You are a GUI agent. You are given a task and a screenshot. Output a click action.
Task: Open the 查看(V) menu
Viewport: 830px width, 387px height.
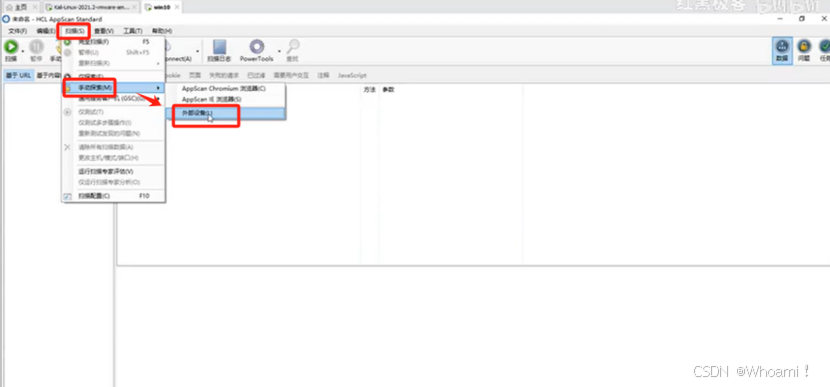[x=104, y=31]
